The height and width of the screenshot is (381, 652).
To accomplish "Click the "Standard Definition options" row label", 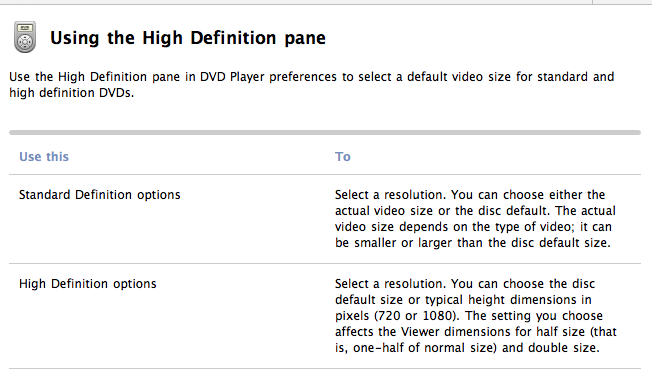I will pyautogui.click(x=100, y=195).
